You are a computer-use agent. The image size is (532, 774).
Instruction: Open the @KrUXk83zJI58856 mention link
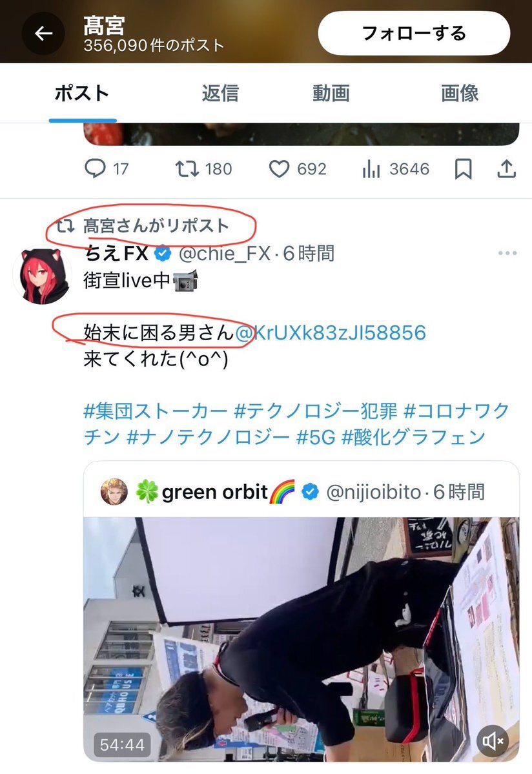point(330,332)
